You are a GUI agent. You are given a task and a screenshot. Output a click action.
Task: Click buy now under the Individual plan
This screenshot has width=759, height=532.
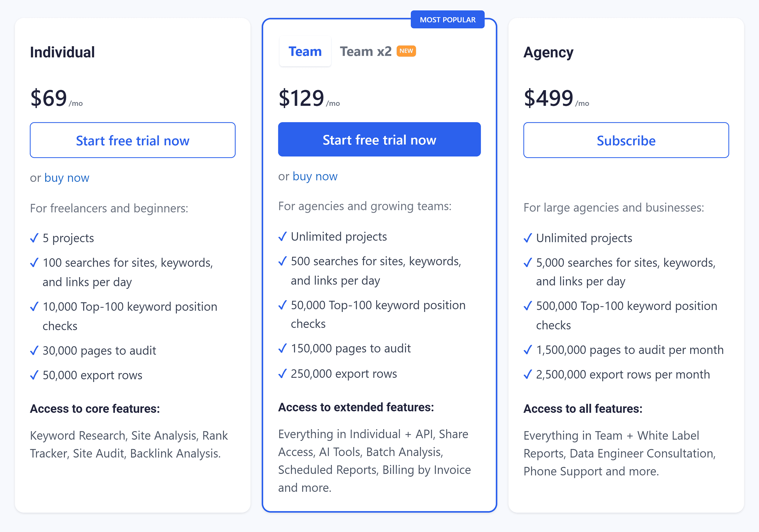67,178
